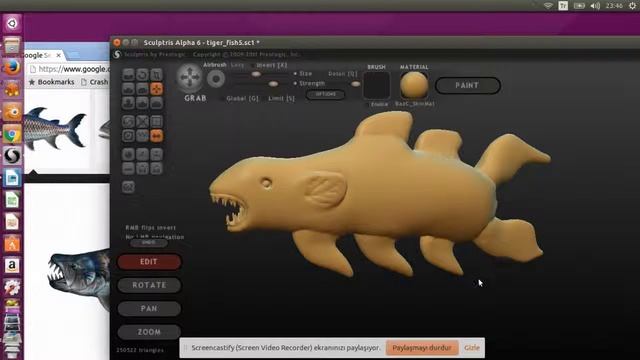Click the Gizle link

pos(472,348)
